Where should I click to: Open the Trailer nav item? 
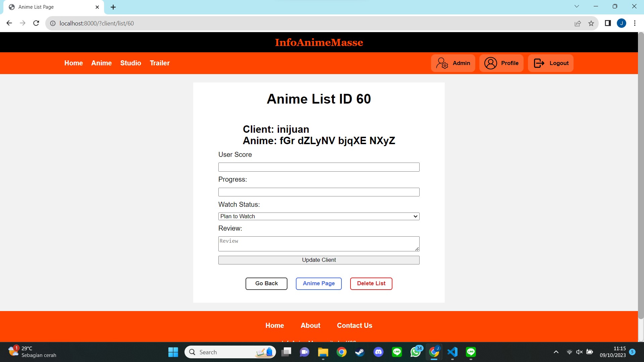tap(160, 63)
